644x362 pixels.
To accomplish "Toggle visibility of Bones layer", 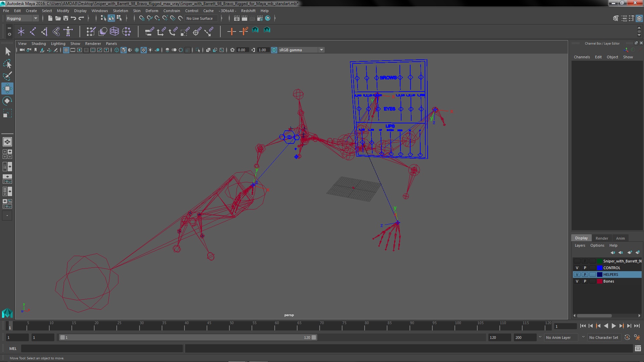I will (577, 281).
